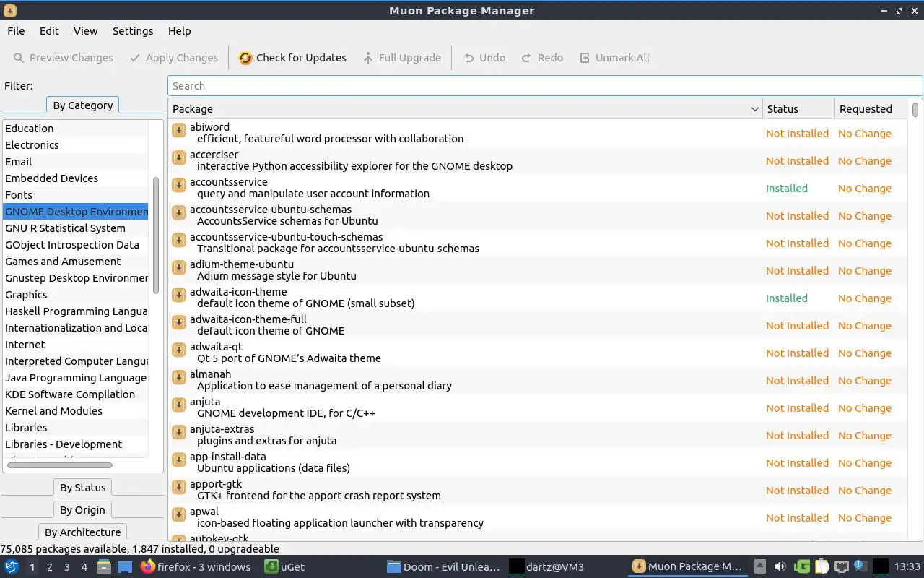Switch to dartz@VM3 terminal in taskbar
Viewport: 924px width, 578px height.
[x=547, y=566]
